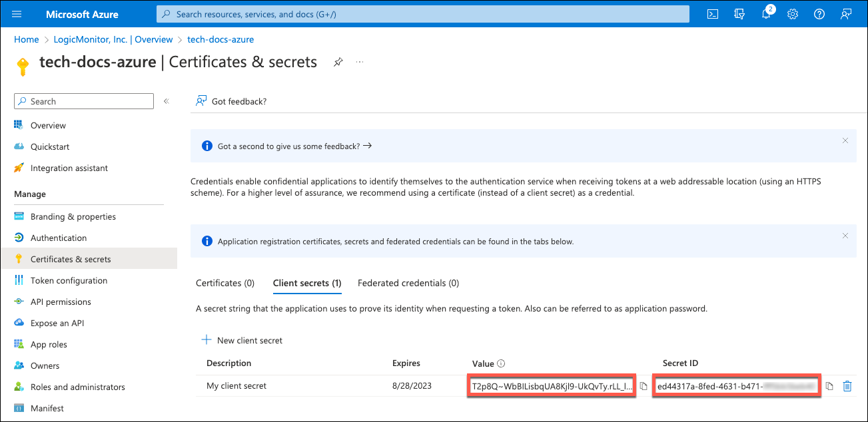868x422 pixels.
Task: Open portal settings gear
Action: (793, 14)
